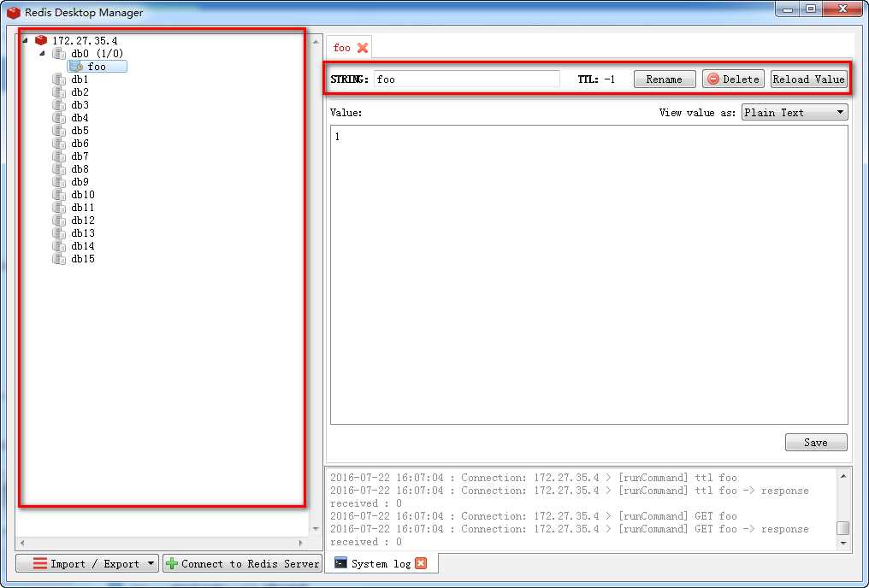Viewport: 869px width, 588px height.
Task: Close the System log tab
Action: click(421, 563)
